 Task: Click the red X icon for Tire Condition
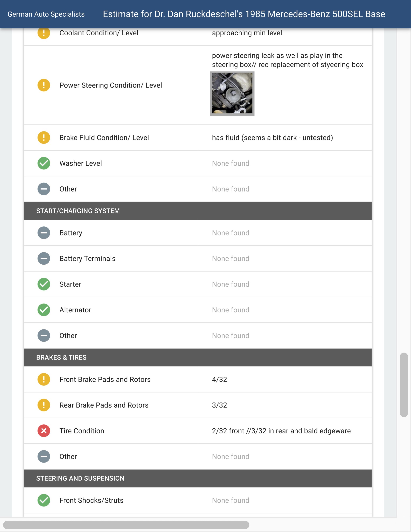point(44,431)
